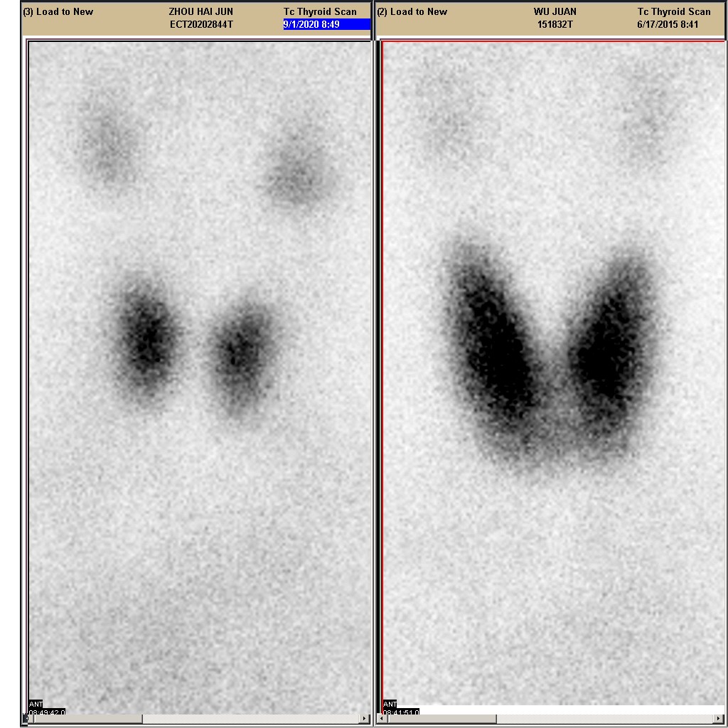Select the WU JUAN thyroid scan image

553,374
